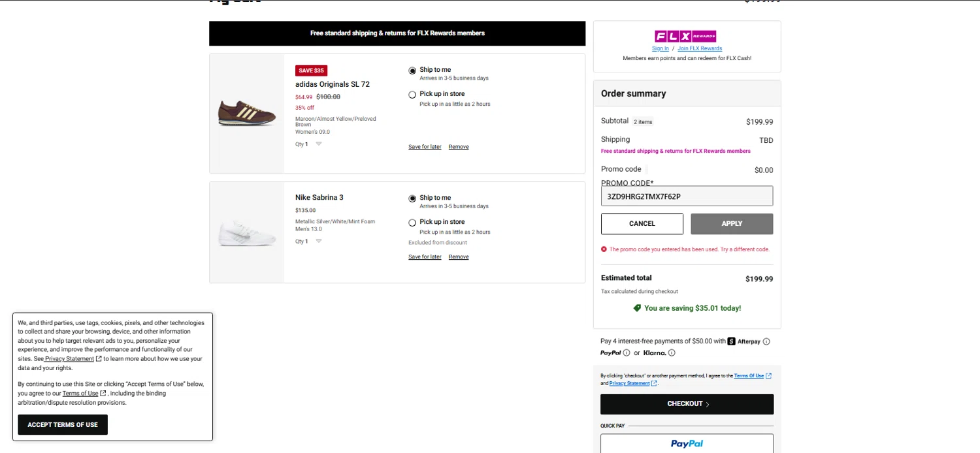Open Privacy Statement external link icon in cookie banner
This screenshot has width=980, height=453.
(x=99, y=359)
